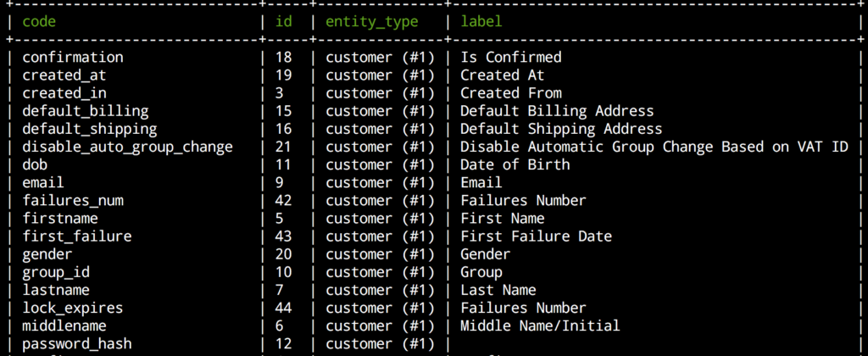Click the 'Default Shipping Address' label
This screenshot has width=868, height=356.
561,129
